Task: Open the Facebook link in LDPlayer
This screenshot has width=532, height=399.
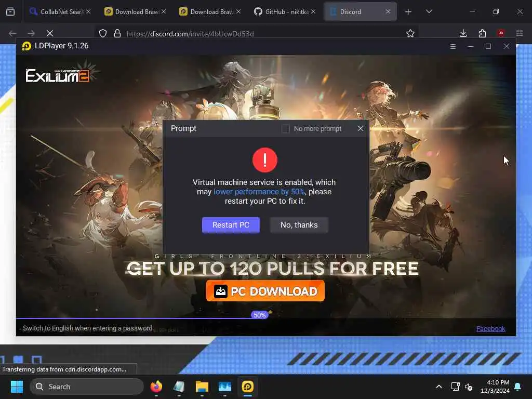Action: tap(490, 328)
